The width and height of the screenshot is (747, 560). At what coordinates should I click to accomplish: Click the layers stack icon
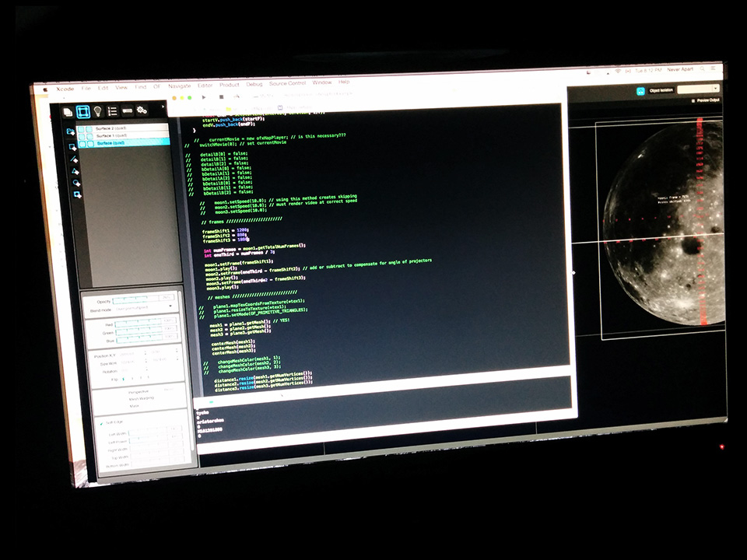[x=68, y=111]
